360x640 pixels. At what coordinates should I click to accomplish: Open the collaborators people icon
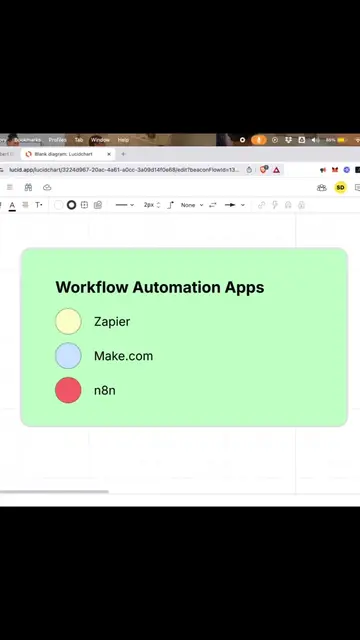click(x=322, y=188)
